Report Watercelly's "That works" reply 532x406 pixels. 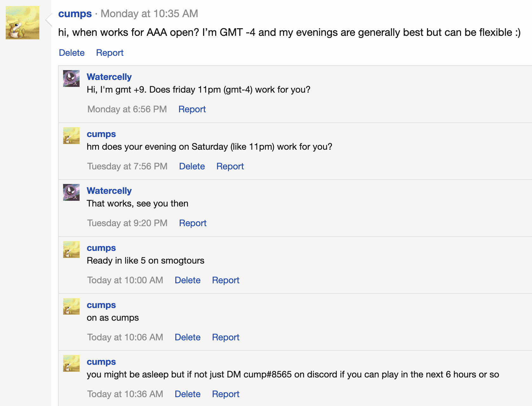[193, 223]
